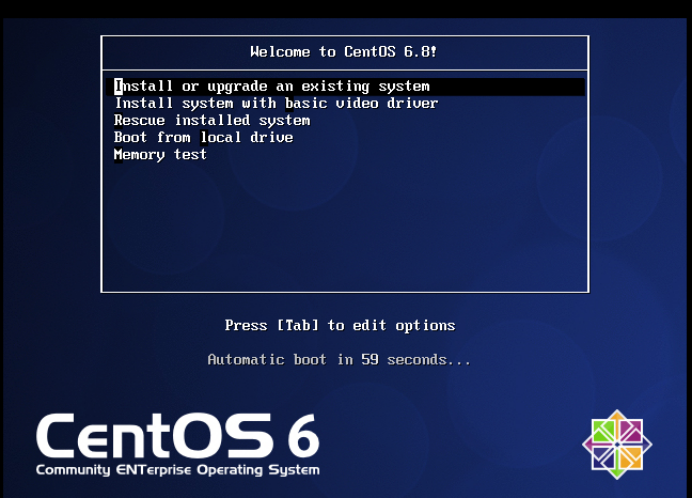Select "Rescue installed system" entry
The image size is (693, 499).
[x=212, y=120]
